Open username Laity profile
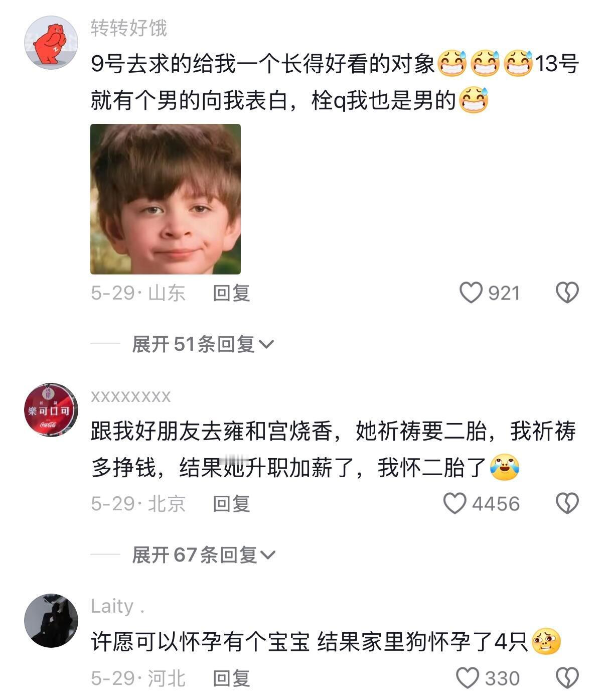605x700 pixels. click(118, 606)
